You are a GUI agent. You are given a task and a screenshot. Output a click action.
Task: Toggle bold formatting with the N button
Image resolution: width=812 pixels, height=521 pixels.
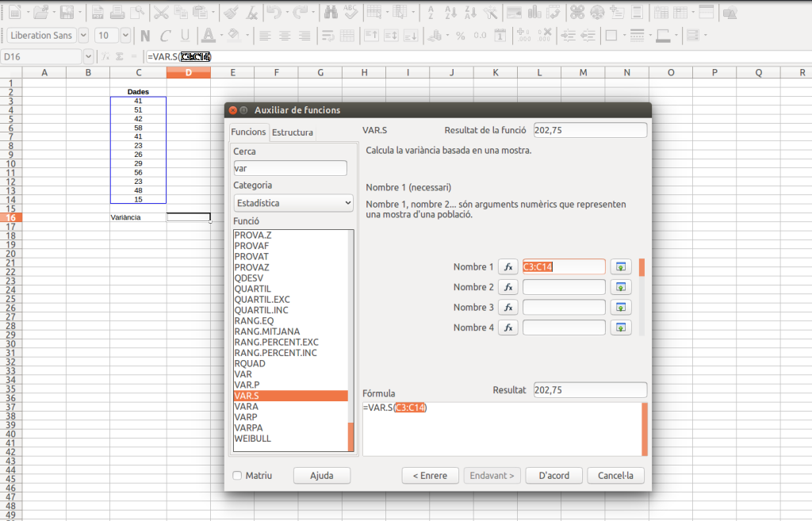[145, 36]
